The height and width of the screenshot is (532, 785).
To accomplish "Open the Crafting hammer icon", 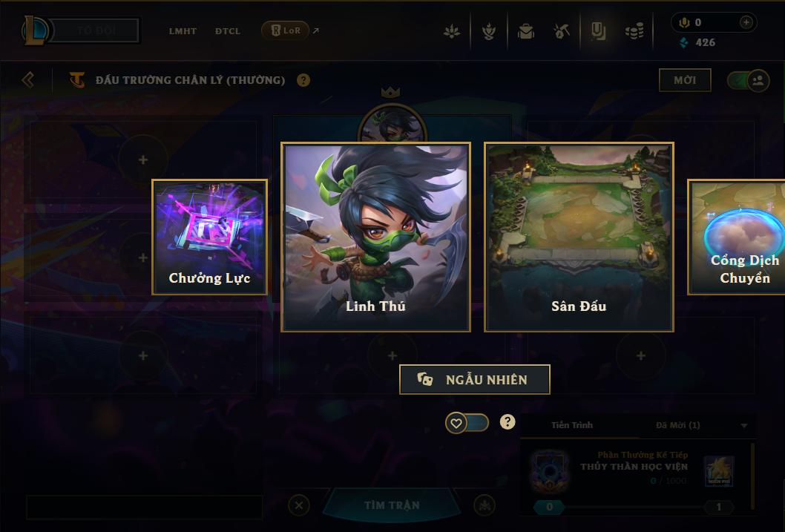I will pyautogui.click(x=561, y=31).
